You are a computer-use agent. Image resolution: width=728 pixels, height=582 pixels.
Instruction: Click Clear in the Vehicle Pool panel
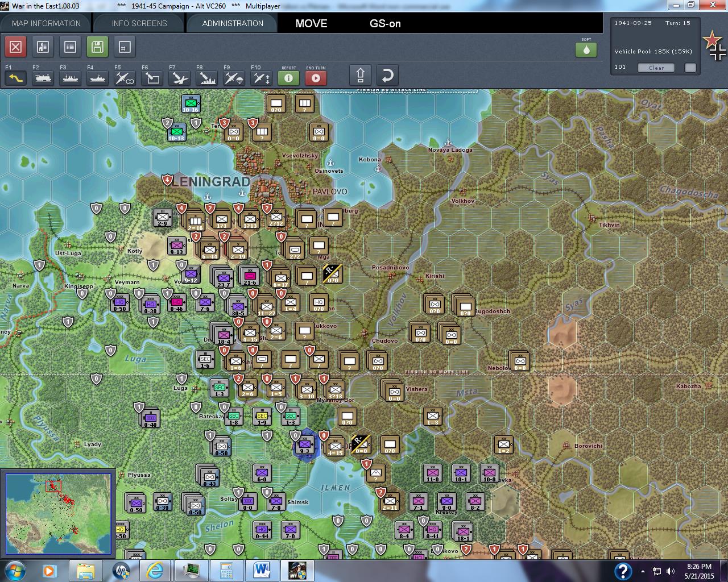(656, 68)
